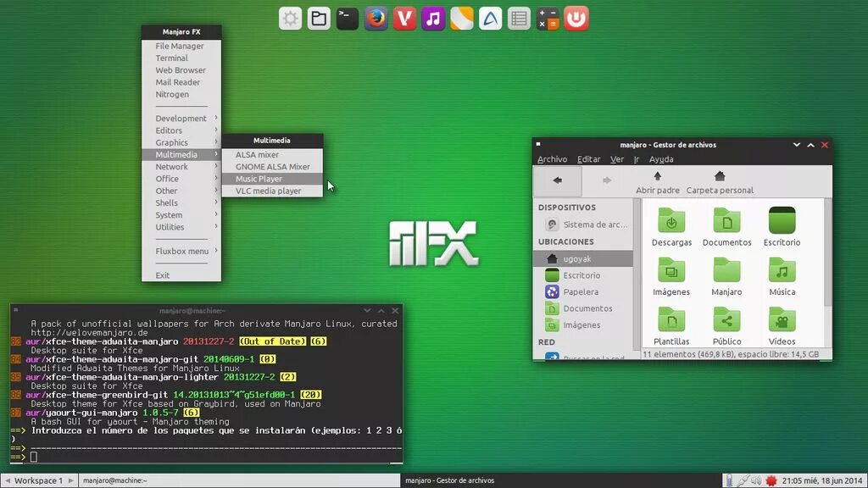Go to Carpeta personal home button
Image resolution: width=868 pixels, height=488 pixels.
click(720, 182)
